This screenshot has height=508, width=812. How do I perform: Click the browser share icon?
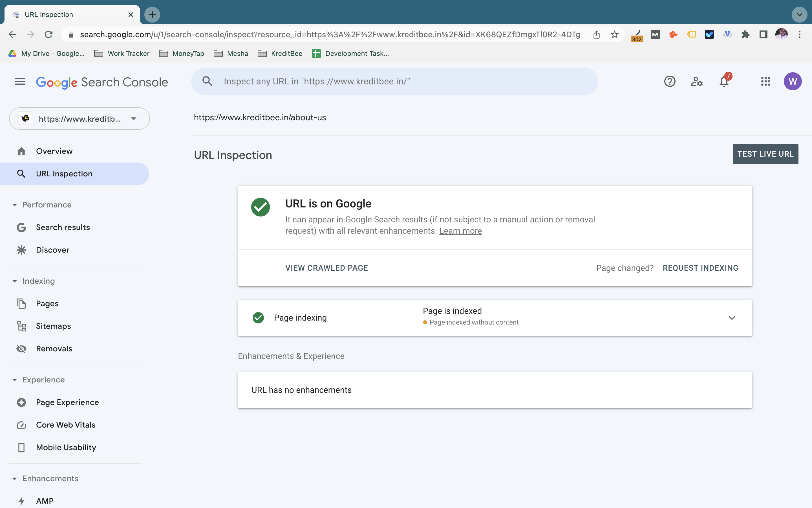(596, 35)
